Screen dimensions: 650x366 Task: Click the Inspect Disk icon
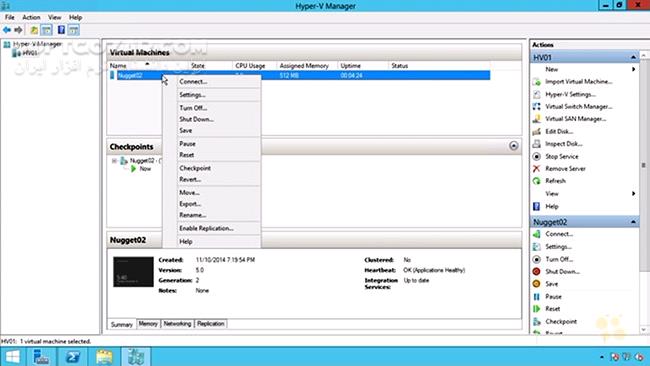(x=536, y=144)
